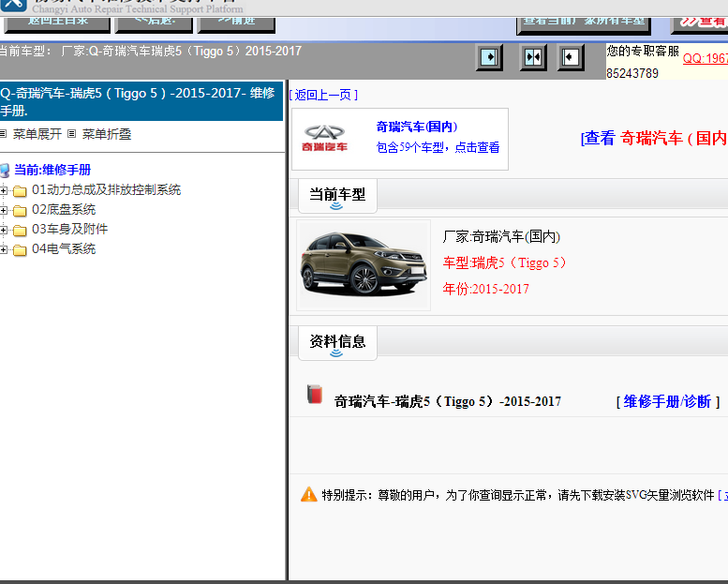Image resolution: width=728 pixels, height=584 pixels.
Task: Click 包含59个车型，点击查看 link
Action: (x=438, y=148)
